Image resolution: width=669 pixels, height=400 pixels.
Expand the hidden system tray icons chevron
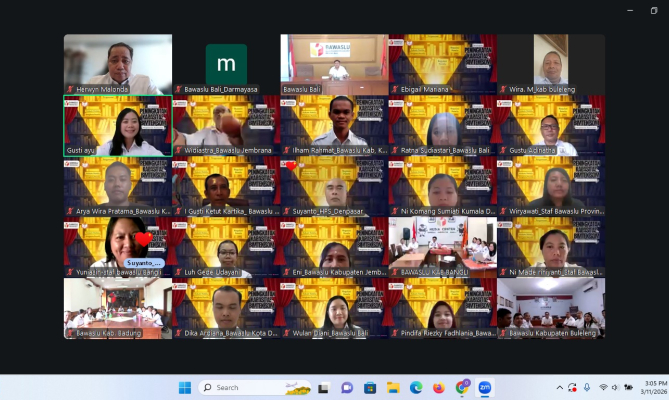click(559, 387)
